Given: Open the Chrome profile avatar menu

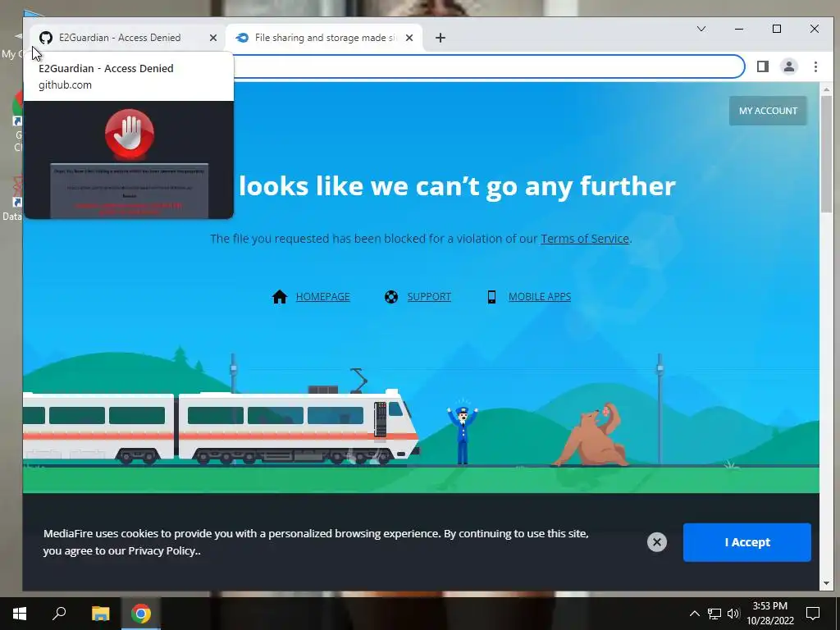Looking at the screenshot, I should (x=789, y=66).
